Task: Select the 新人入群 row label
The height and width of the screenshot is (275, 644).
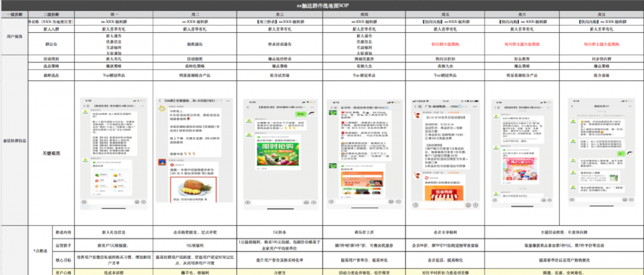Action: tap(51, 29)
